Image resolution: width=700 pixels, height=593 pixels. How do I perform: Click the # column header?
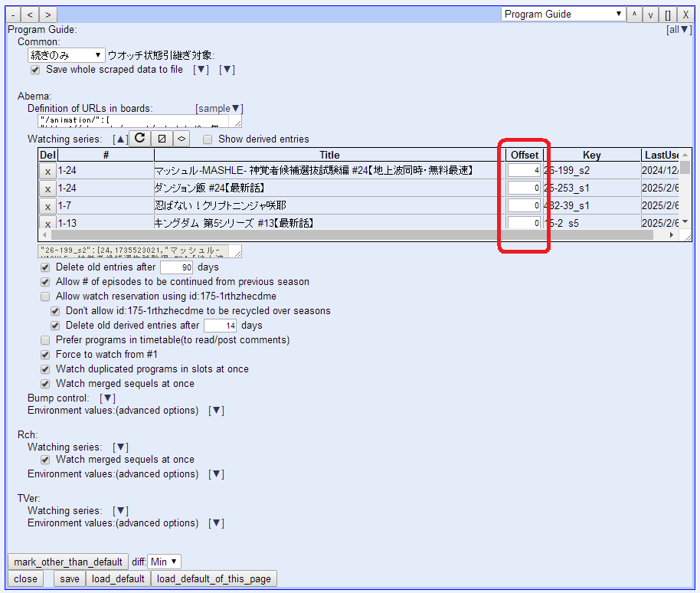click(x=106, y=155)
